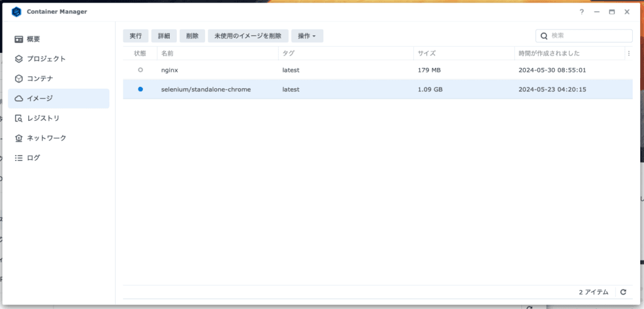Click the 概要 overview icon in sidebar
Screen dimensions: 644x309
coord(19,39)
